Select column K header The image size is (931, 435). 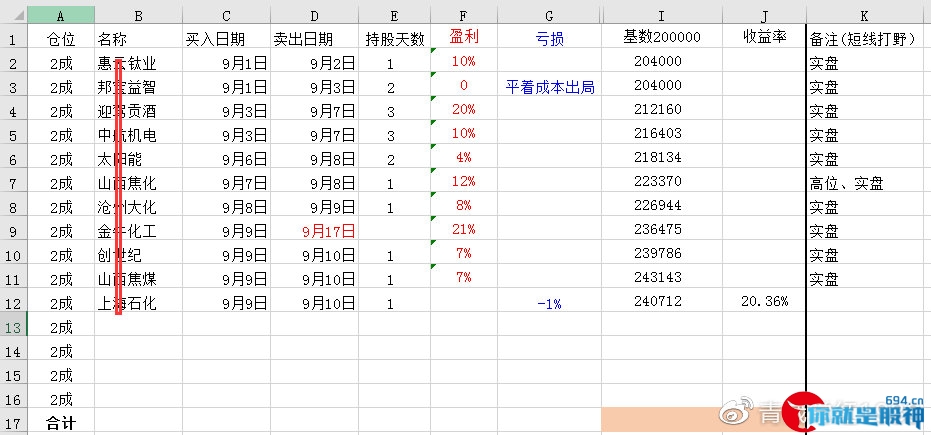click(868, 15)
